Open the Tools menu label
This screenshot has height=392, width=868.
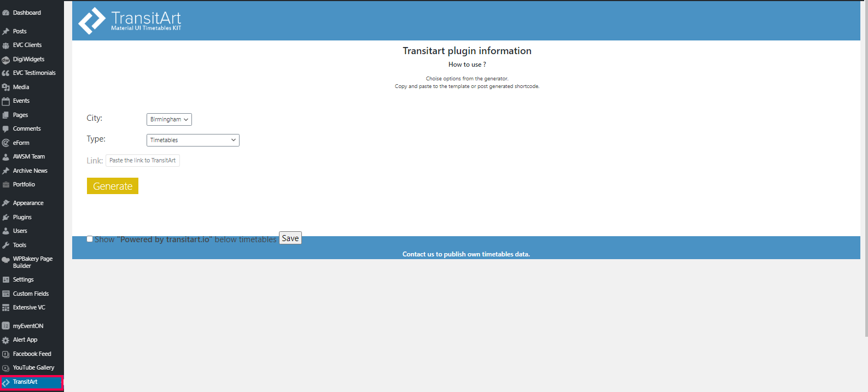pos(20,245)
